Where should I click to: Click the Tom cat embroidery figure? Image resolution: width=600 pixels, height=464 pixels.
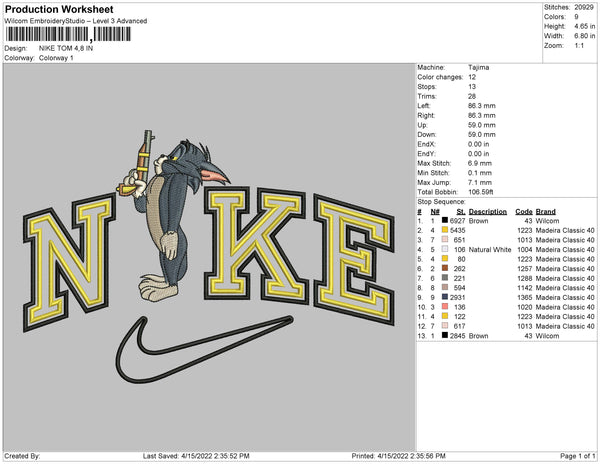pyautogui.click(x=172, y=216)
